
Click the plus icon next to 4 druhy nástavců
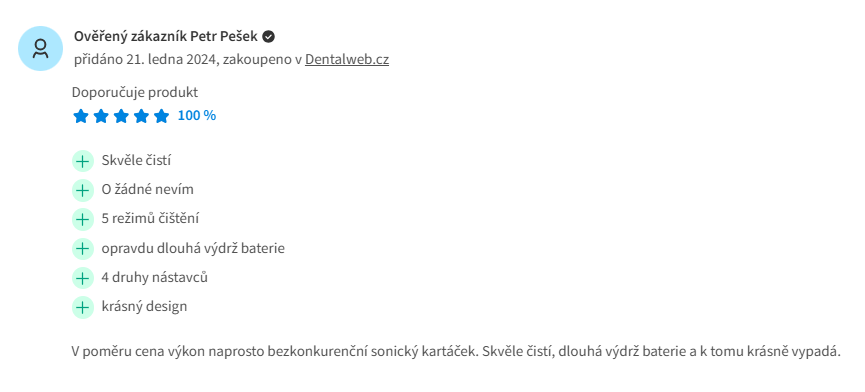point(83,278)
